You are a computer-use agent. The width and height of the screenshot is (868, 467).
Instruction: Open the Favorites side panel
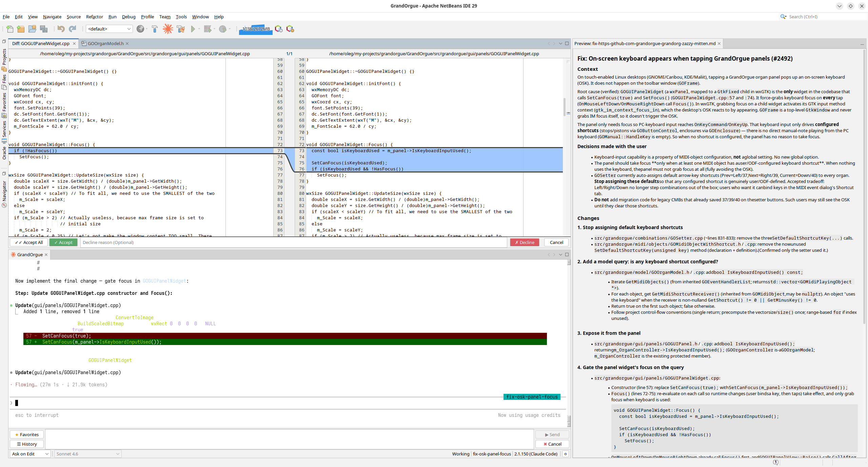point(4,105)
